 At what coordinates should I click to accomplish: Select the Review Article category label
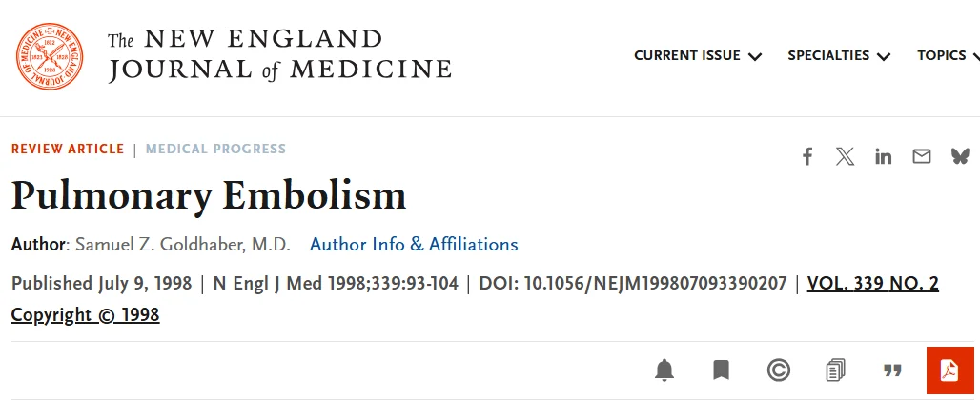pos(68,150)
